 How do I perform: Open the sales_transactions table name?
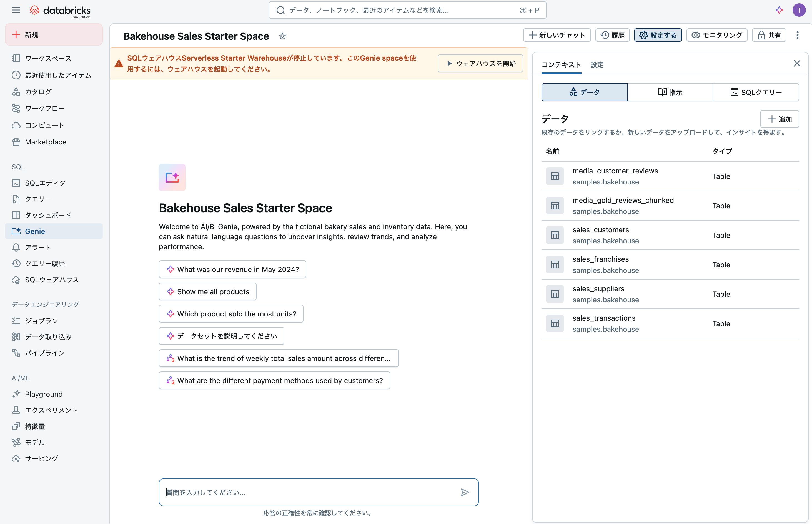(603, 318)
